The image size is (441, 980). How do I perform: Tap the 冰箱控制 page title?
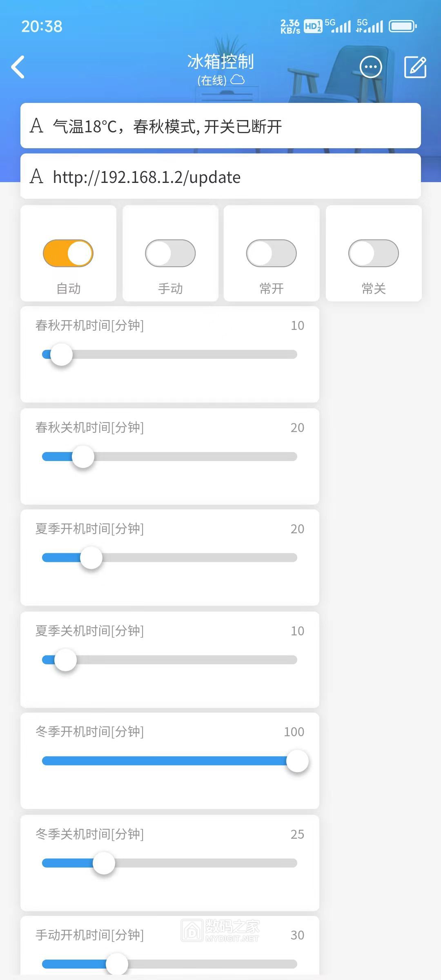coord(220,62)
